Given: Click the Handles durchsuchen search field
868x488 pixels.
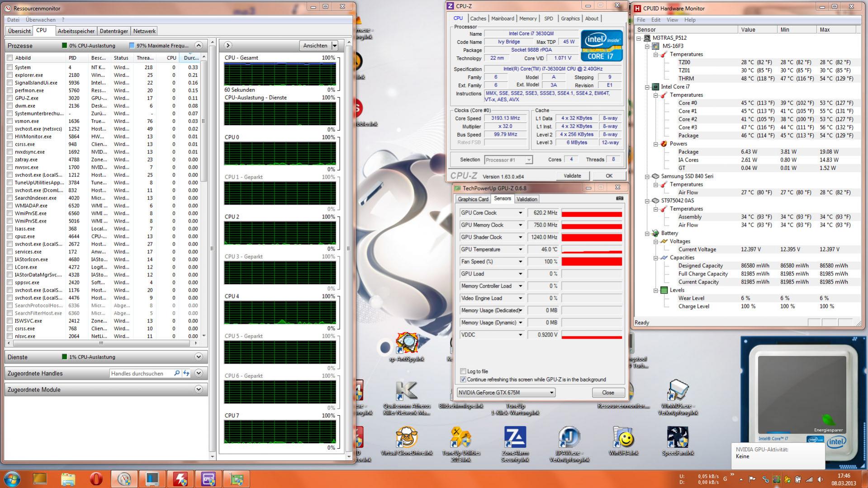Looking at the screenshot, I should (141, 374).
